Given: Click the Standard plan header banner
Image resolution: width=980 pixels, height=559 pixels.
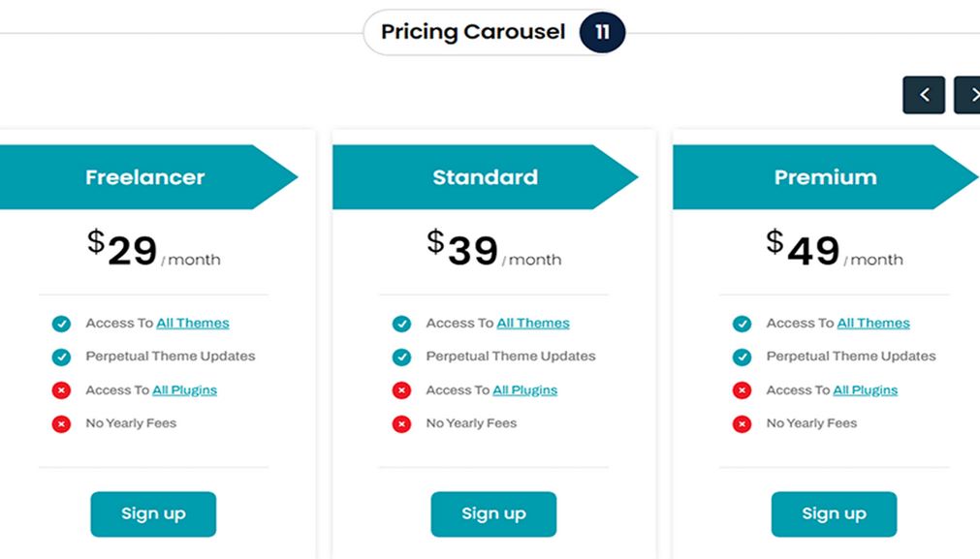Looking at the screenshot, I should point(485,177).
